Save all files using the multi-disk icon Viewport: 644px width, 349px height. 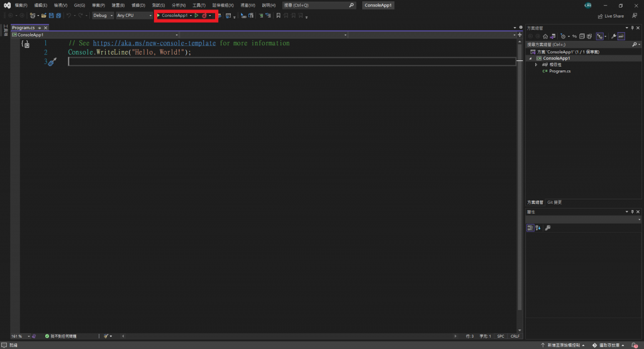pos(58,15)
